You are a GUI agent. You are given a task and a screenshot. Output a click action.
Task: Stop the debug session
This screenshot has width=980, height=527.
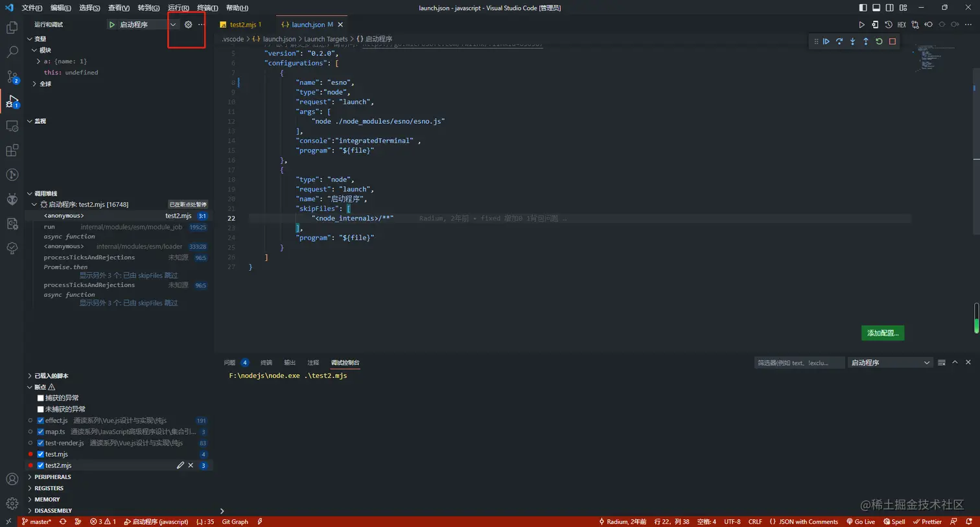[x=892, y=41]
